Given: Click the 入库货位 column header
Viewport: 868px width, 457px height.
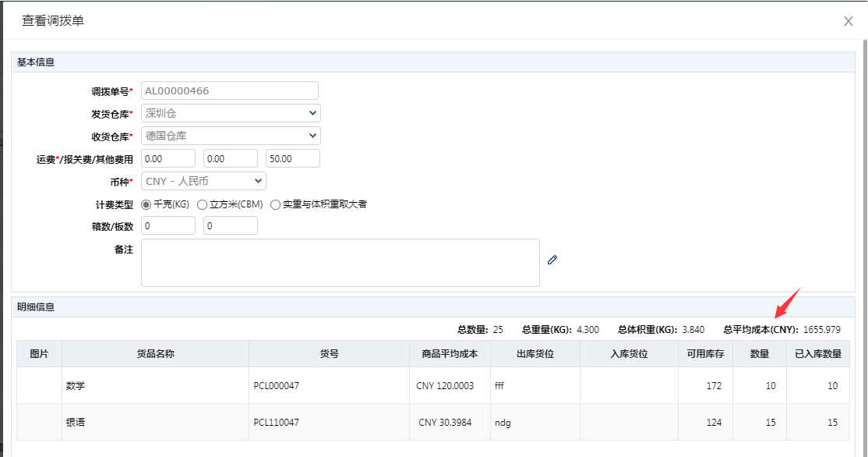Looking at the screenshot, I should pyautogui.click(x=629, y=353).
